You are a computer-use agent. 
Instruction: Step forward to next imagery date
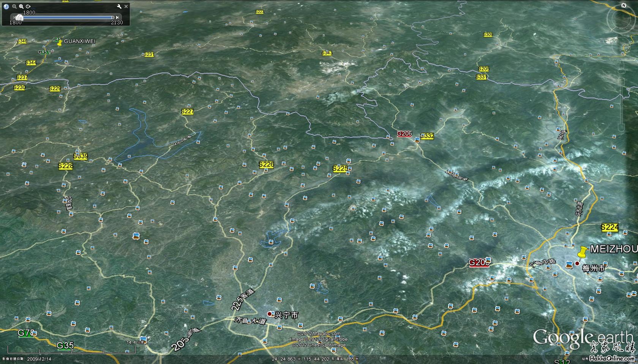[118, 17]
